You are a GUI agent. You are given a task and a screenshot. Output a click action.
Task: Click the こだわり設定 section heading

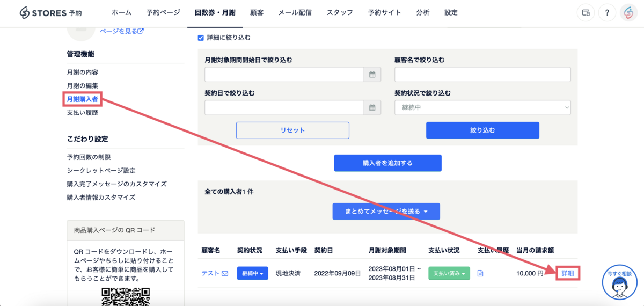pos(87,139)
